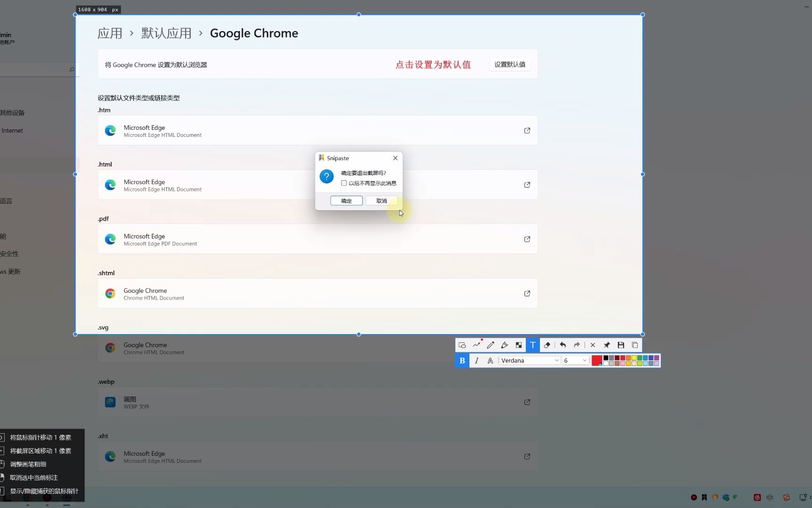Open 安全性 item in settings sidebar
The height and width of the screenshot is (508, 812).
[9, 254]
